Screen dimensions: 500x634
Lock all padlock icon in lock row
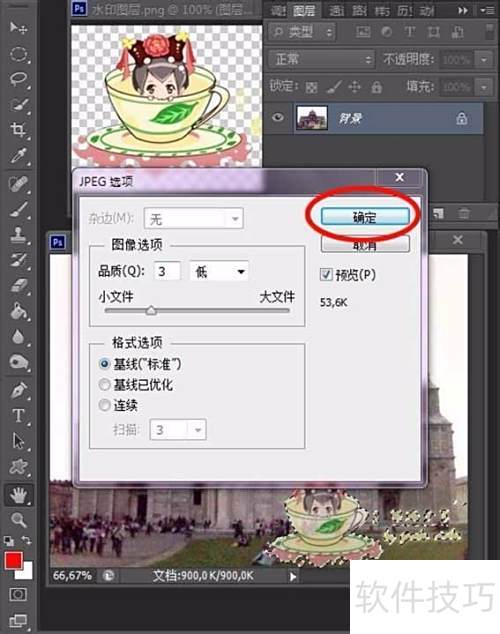376,87
